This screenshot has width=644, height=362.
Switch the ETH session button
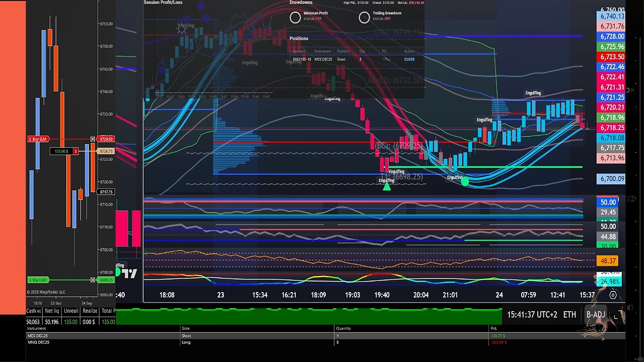(570, 315)
